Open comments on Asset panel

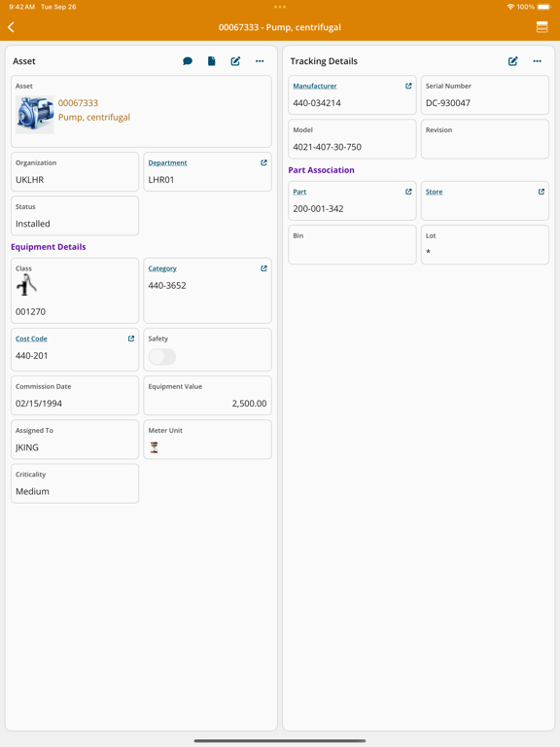coord(188,61)
